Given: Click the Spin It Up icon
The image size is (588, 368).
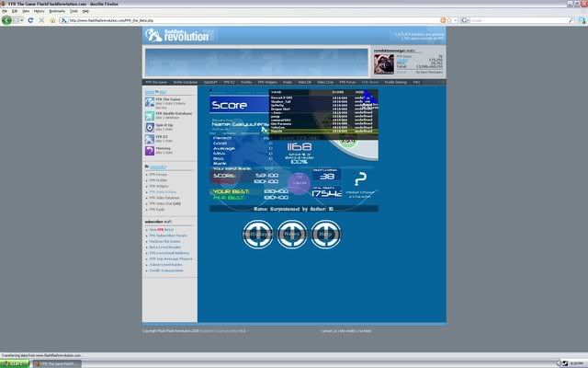Looking at the screenshot, I should (149, 128).
